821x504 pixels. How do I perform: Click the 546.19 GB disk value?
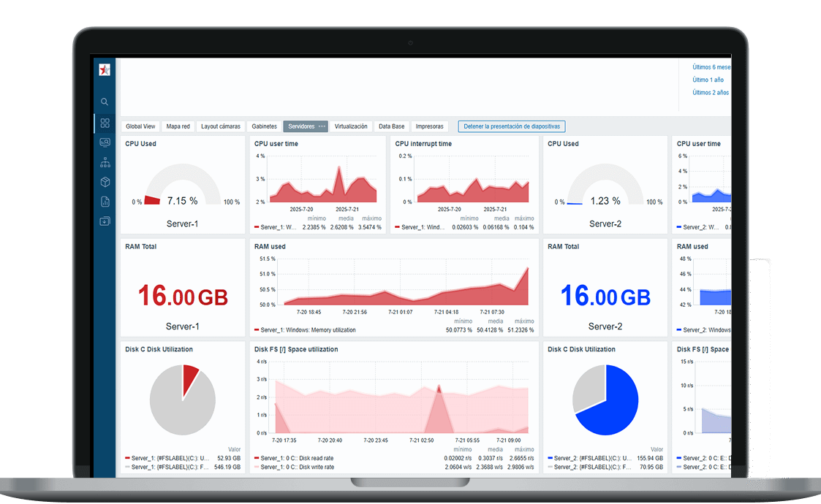pos(227,467)
